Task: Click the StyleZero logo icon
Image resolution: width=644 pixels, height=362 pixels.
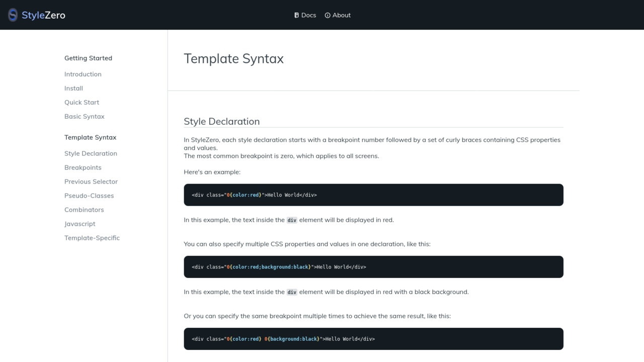Action: tap(13, 15)
